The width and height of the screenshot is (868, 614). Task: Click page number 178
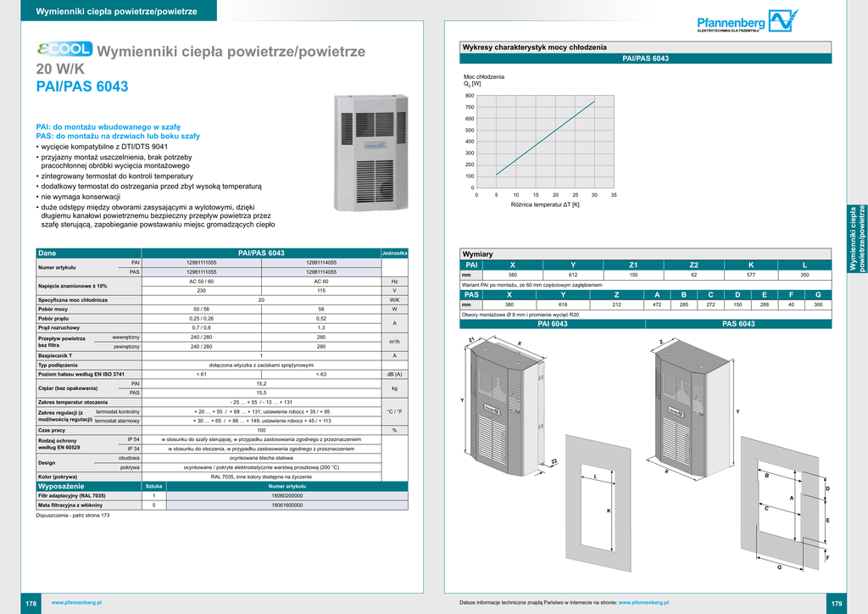pyautogui.click(x=31, y=602)
